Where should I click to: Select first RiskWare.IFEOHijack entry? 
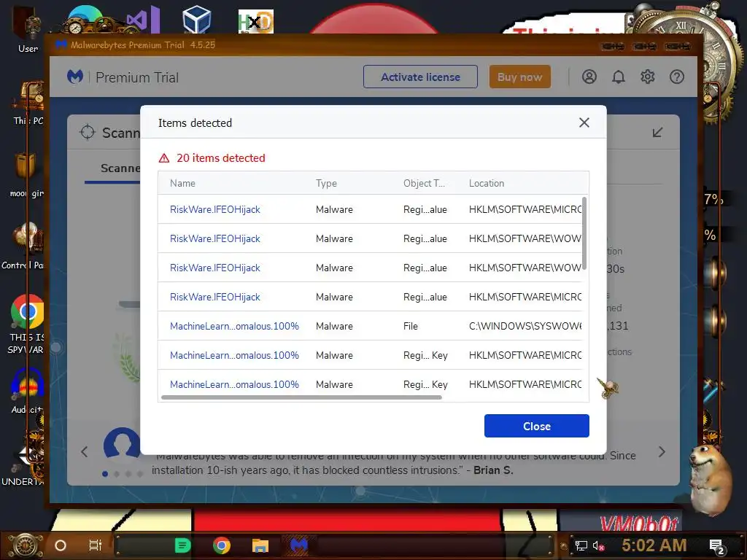click(215, 209)
